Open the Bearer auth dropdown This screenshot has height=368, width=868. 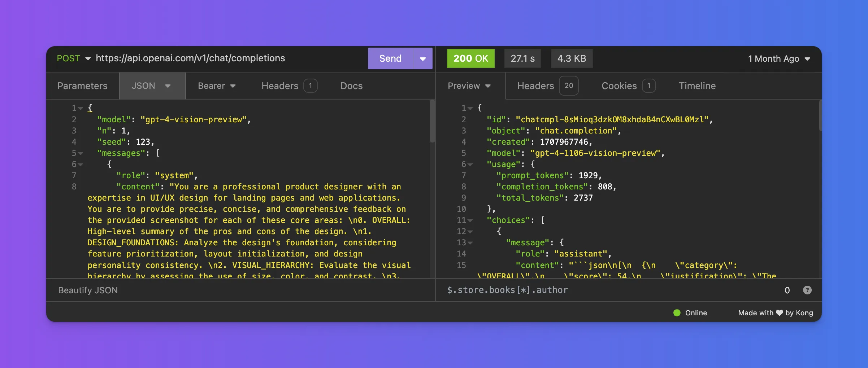[217, 86]
